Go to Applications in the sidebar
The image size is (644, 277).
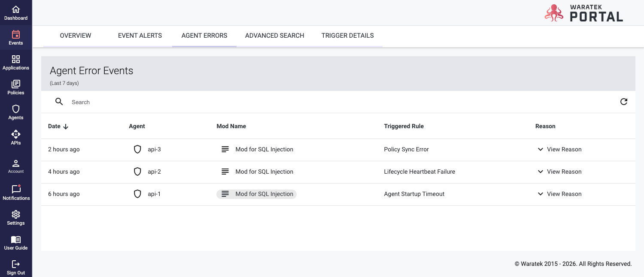point(16,63)
